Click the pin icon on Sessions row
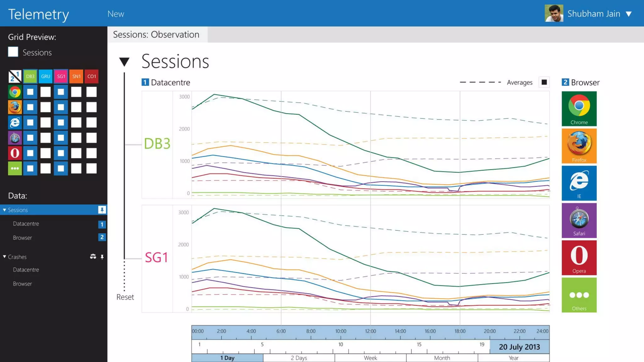 (102, 210)
